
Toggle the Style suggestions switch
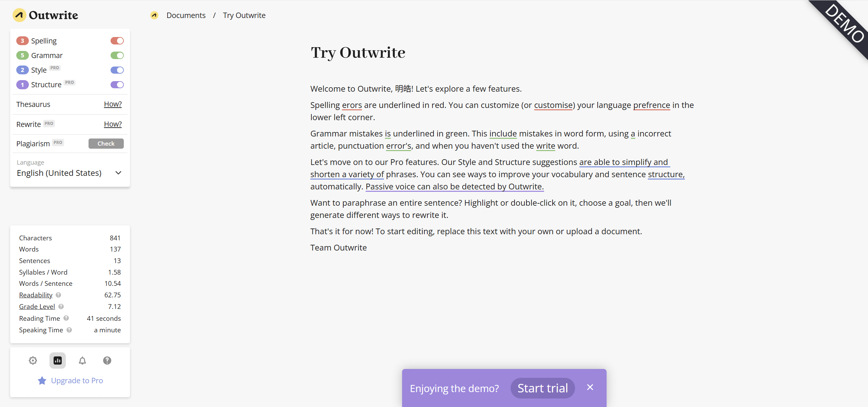point(117,70)
